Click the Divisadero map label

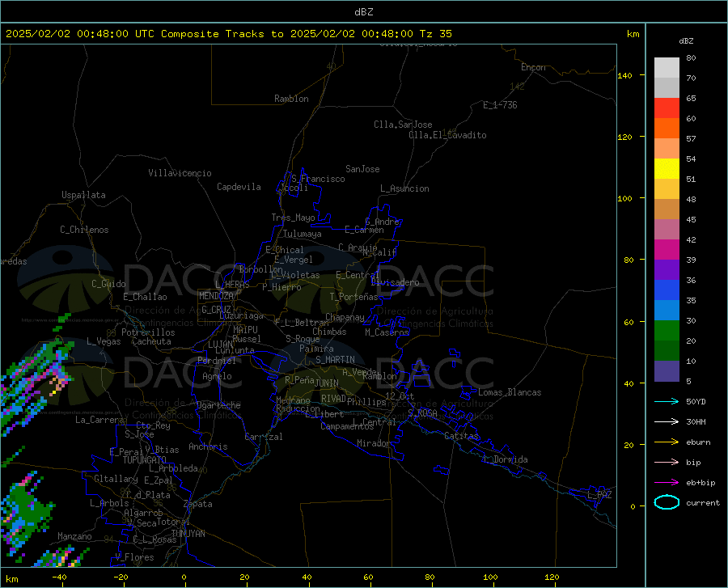395,282
